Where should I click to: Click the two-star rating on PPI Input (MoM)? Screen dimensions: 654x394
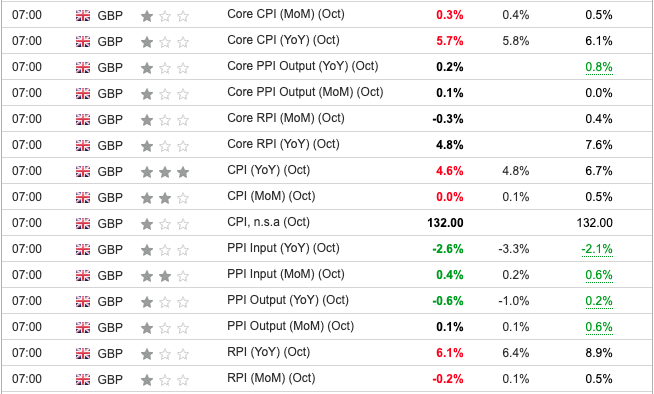[x=165, y=276]
